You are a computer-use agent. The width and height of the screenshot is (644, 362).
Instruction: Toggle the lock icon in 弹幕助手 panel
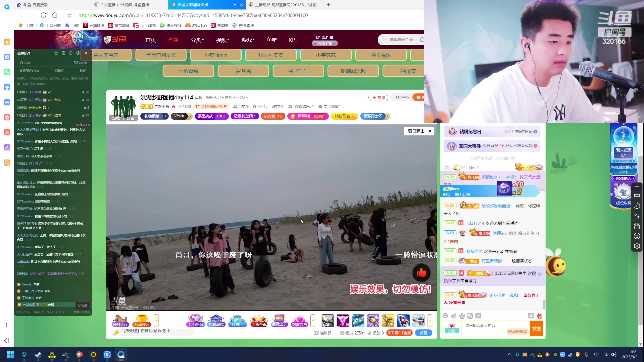coord(71,53)
